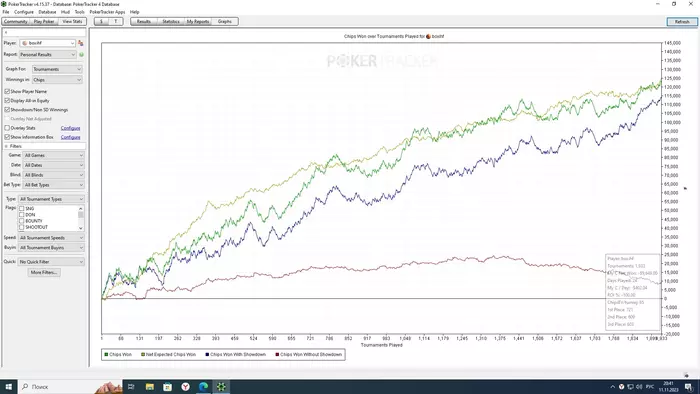Toggle Show Player Name checkbox
Screen dimensions: 700x394
[7, 91]
